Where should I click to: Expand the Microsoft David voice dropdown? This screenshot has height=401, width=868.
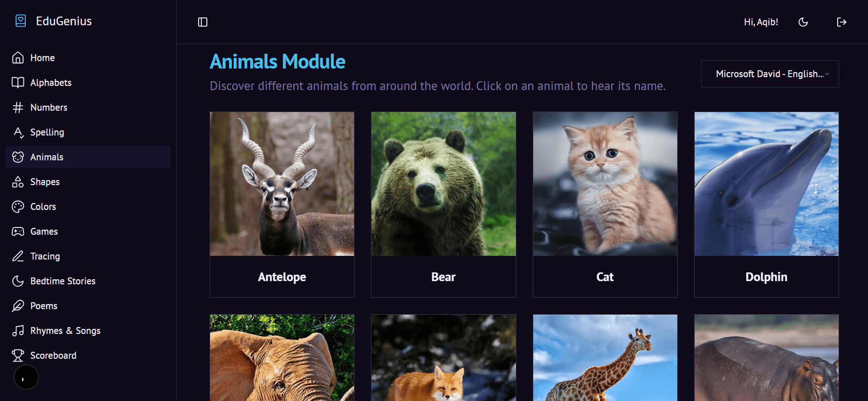[770, 74]
